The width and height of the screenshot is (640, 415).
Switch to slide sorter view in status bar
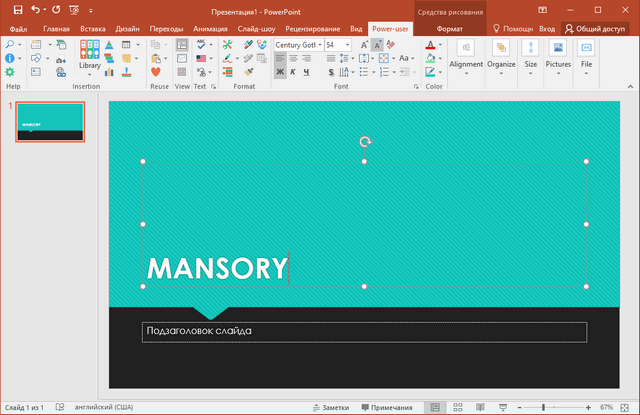[x=459, y=408]
